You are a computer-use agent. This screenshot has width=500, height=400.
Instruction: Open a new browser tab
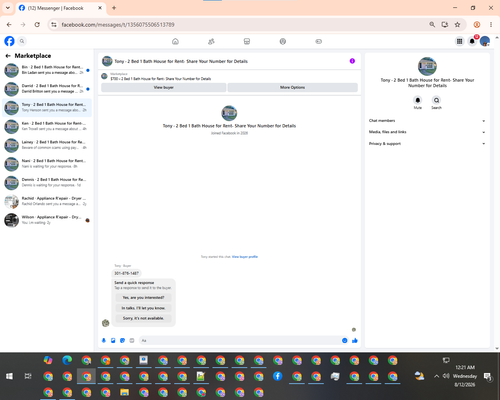click(x=114, y=8)
